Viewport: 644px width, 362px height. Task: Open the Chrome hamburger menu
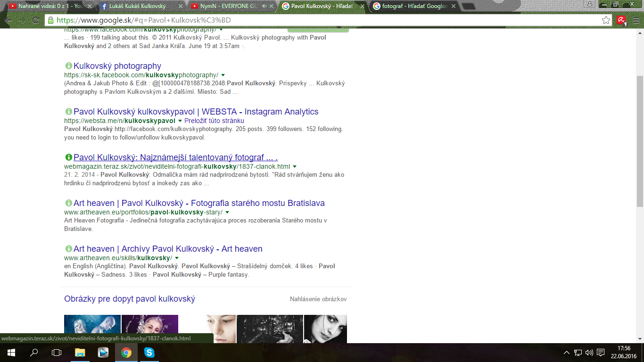pyautogui.click(x=636, y=20)
